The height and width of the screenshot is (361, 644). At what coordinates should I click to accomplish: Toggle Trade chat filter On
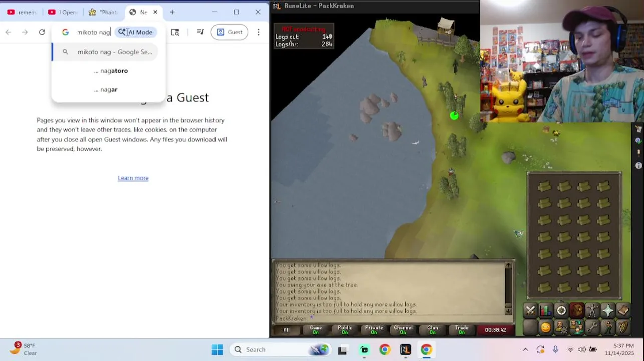click(x=462, y=330)
